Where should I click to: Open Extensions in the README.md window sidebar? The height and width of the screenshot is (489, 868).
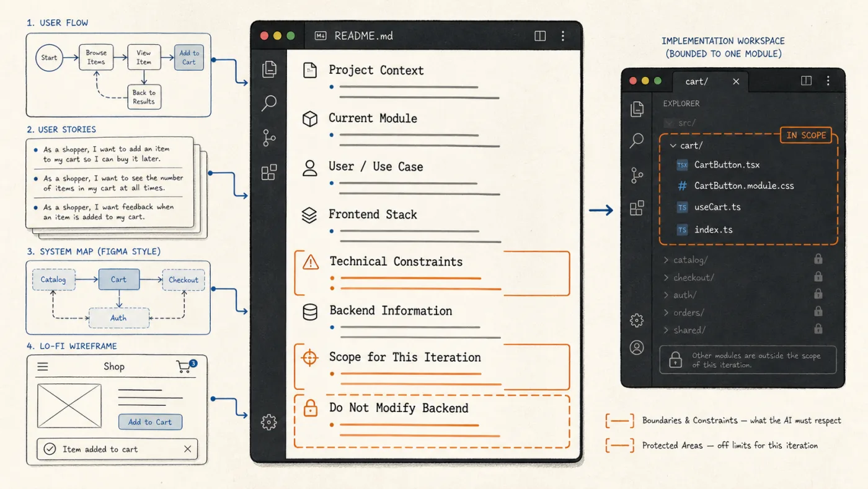pos(269,172)
